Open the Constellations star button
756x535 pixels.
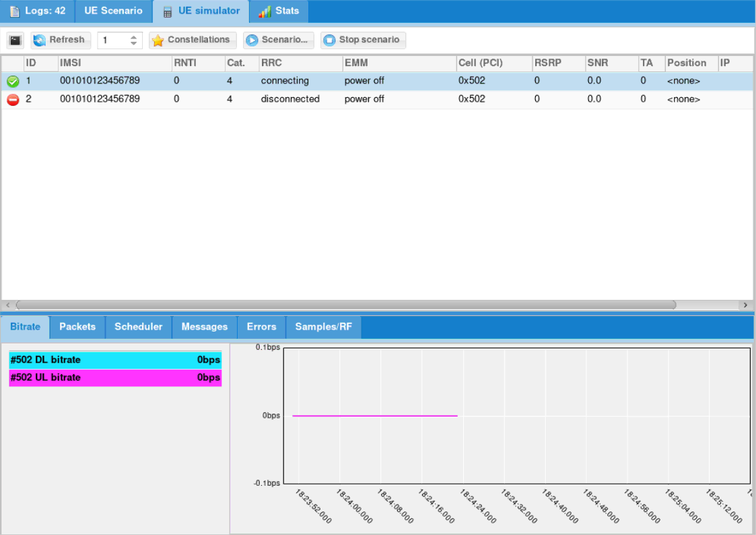[x=193, y=40]
